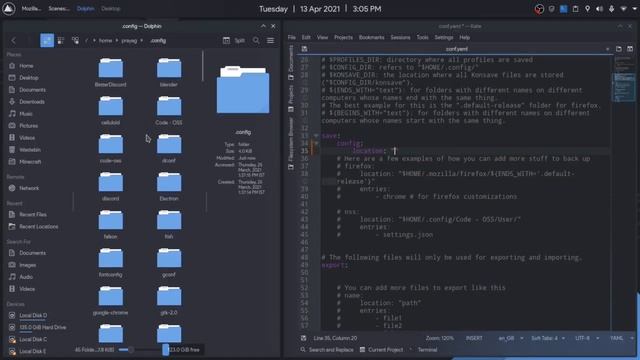Select the blender folder

(x=169, y=72)
